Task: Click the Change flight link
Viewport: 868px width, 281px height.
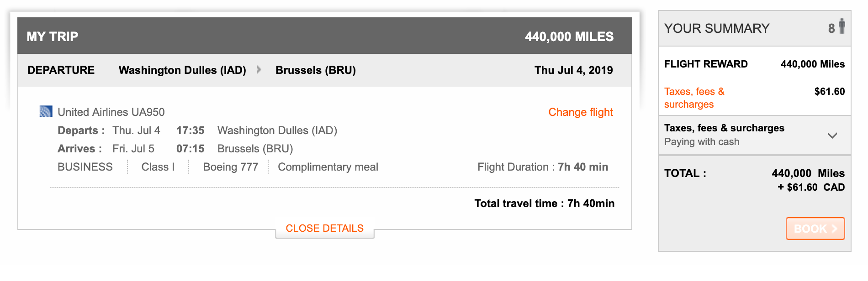Action: click(x=580, y=112)
